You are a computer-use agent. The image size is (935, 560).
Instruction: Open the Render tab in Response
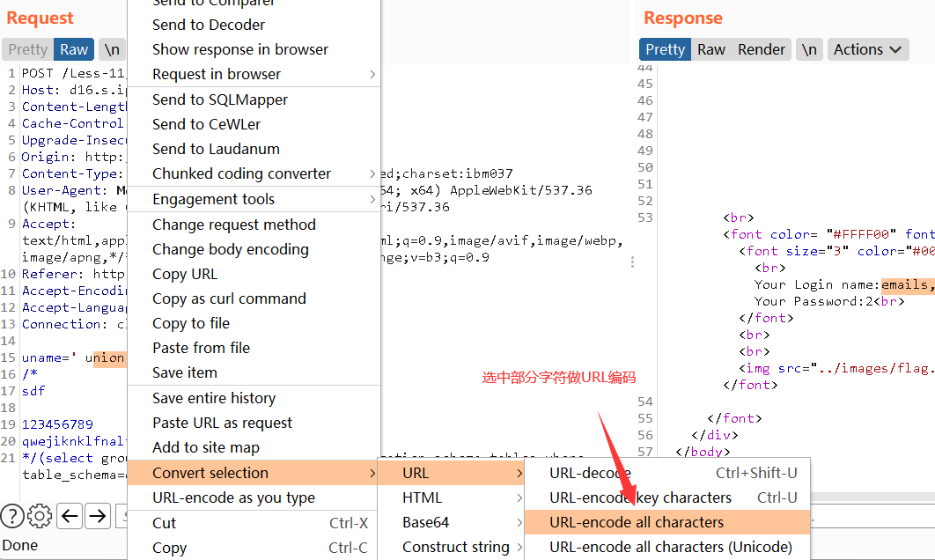[762, 50]
